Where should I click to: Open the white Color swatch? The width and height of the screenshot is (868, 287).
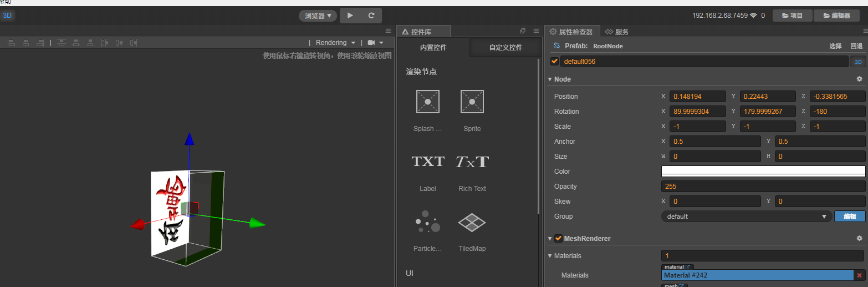(x=763, y=172)
